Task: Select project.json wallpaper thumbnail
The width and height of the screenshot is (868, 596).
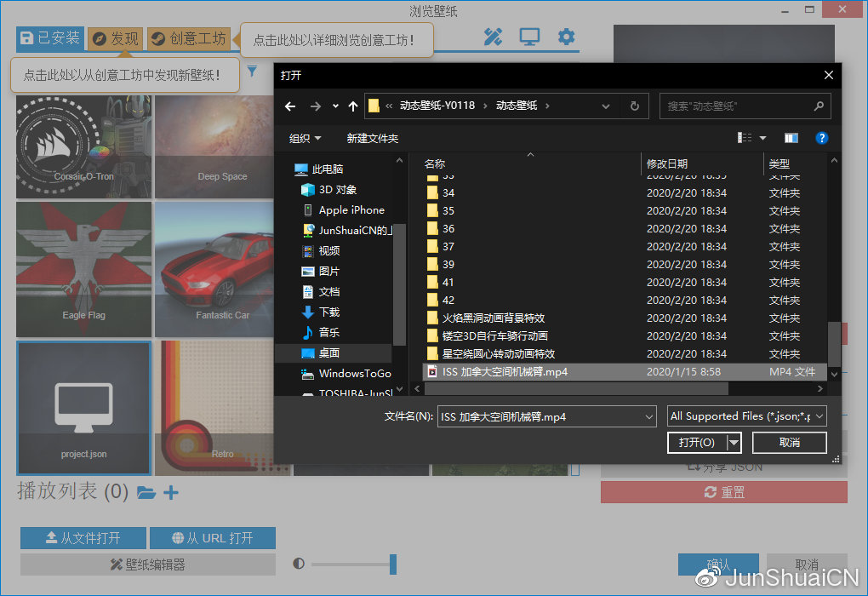Action: 83,408
